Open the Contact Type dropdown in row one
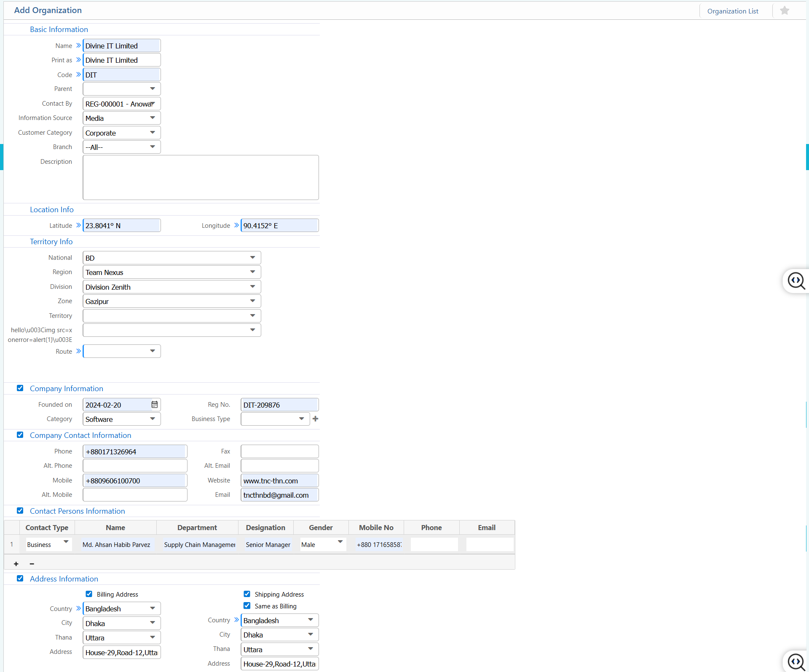The width and height of the screenshot is (809, 672). tap(65, 542)
